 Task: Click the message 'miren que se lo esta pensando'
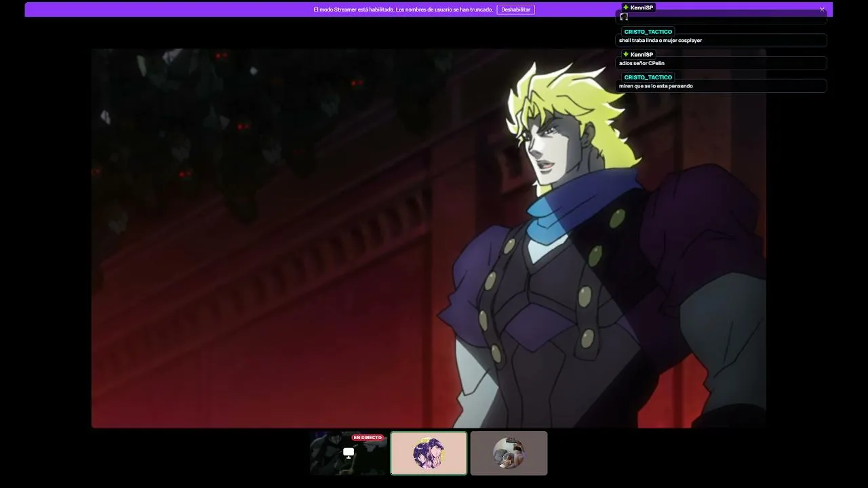[x=656, y=86]
